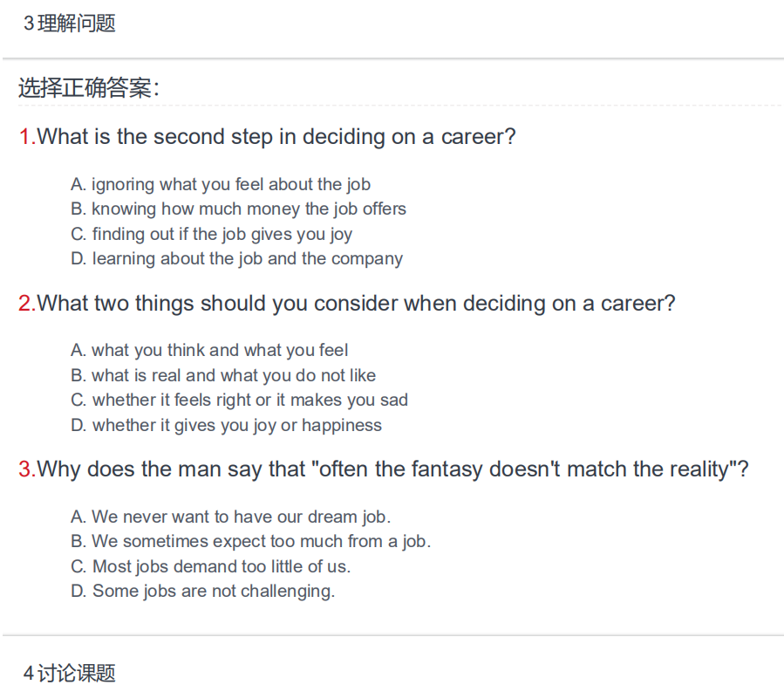Click the red number 2 question marker
Screen dimensions: 784x685
click(x=27, y=304)
